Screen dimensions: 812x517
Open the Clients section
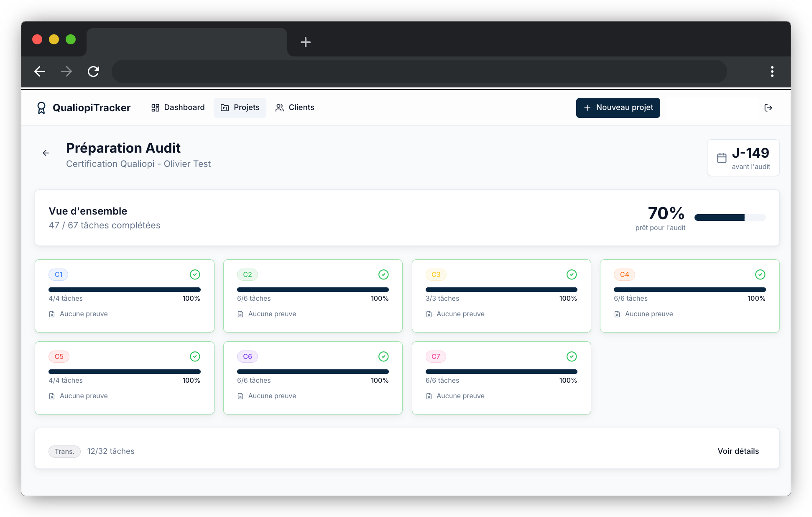click(294, 107)
